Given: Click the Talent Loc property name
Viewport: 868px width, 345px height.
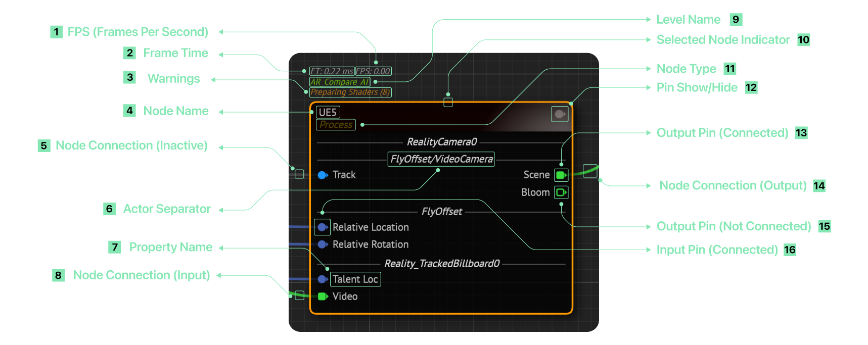Looking at the screenshot, I should (355, 279).
